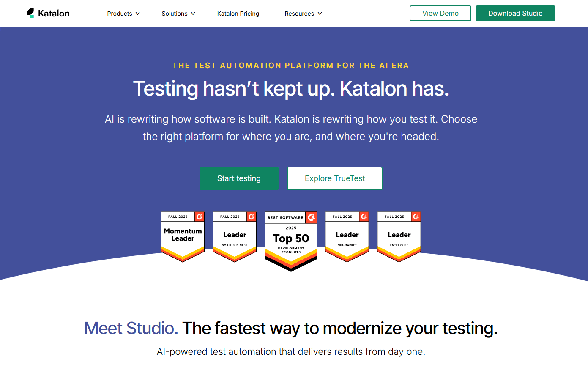
Task: Click the Katalon logo
Action: pyautogui.click(x=48, y=13)
